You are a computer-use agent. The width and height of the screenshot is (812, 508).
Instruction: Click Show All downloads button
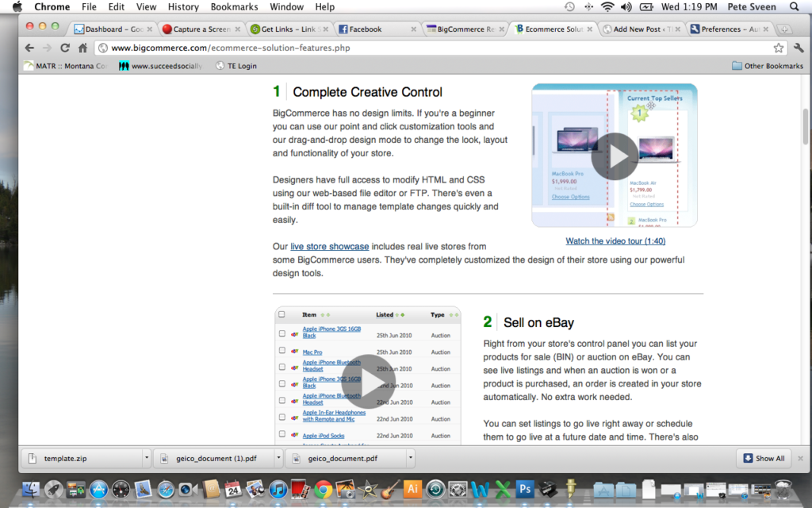point(764,458)
